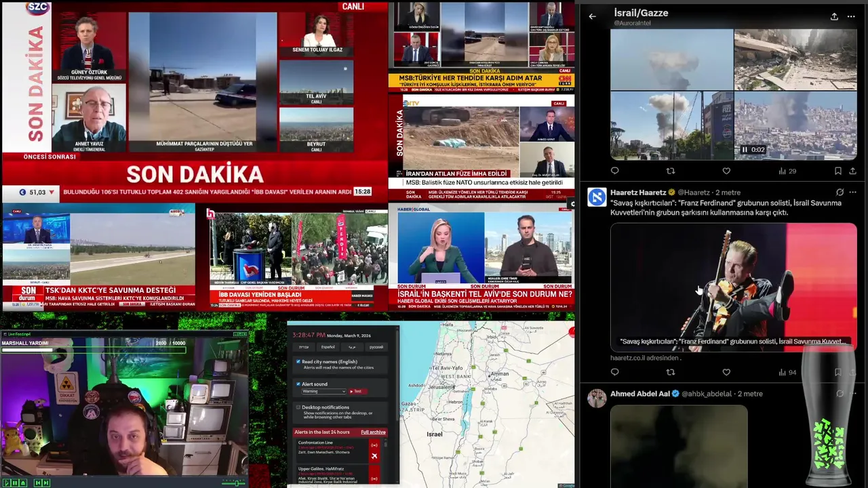The image size is (868, 488).
Task: Open the Haaretz profile avatar
Action: point(597,197)
